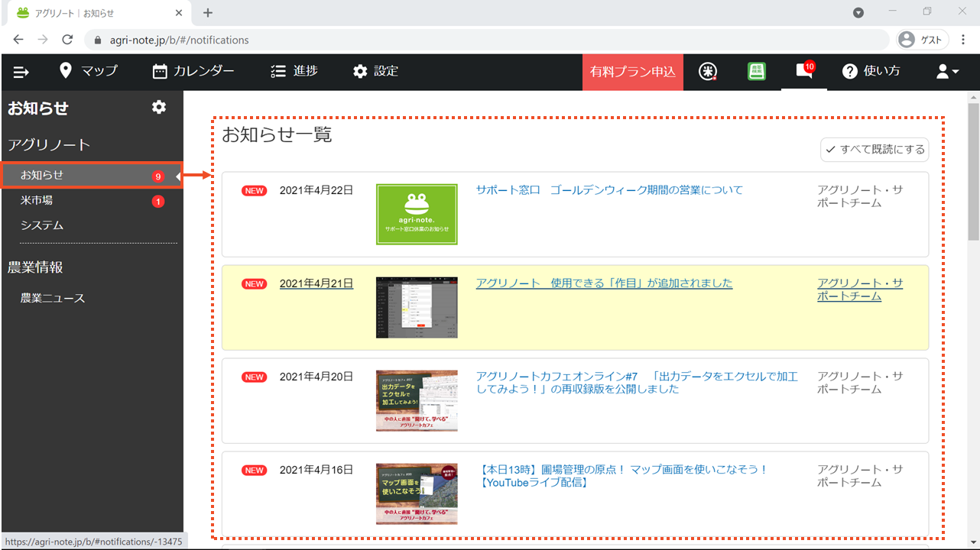Click the unread badge next to 米市場

click(158, 202)
